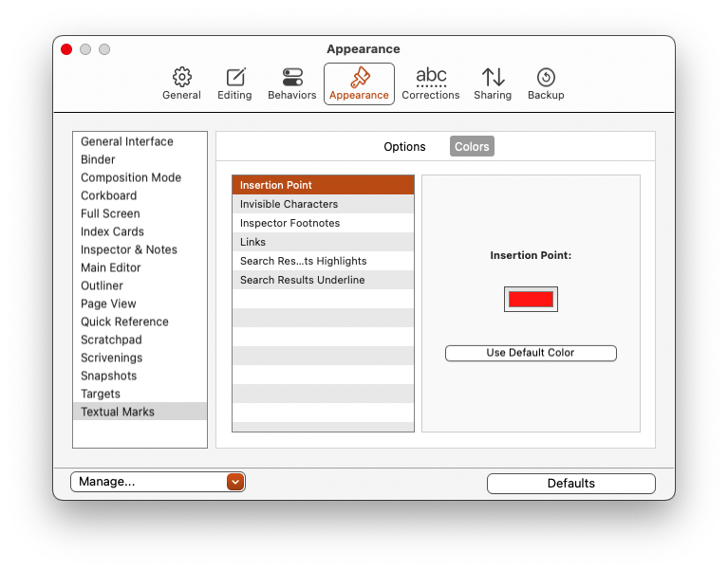Select Composition Mode in sidebar

tap(140, 177)
